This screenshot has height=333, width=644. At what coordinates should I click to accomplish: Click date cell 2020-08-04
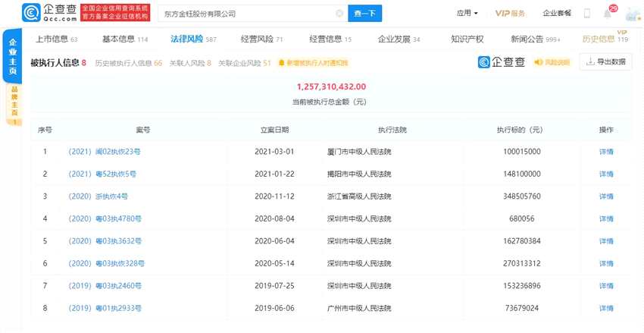tap(275, 218)
